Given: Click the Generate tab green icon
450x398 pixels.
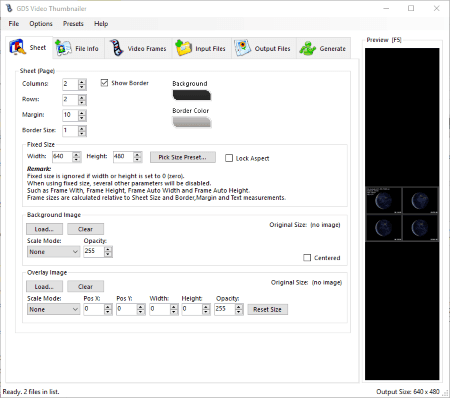Looking at the screenshot, I should (307, 49).
